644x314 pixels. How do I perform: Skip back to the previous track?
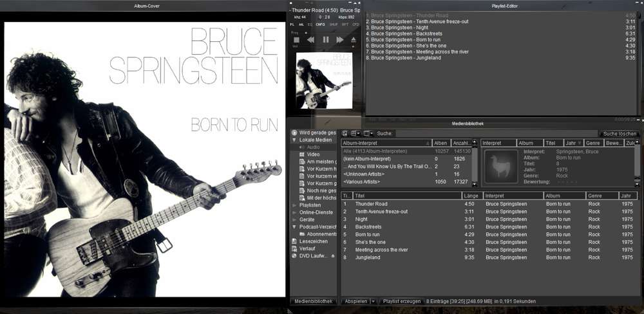(310, 40)
